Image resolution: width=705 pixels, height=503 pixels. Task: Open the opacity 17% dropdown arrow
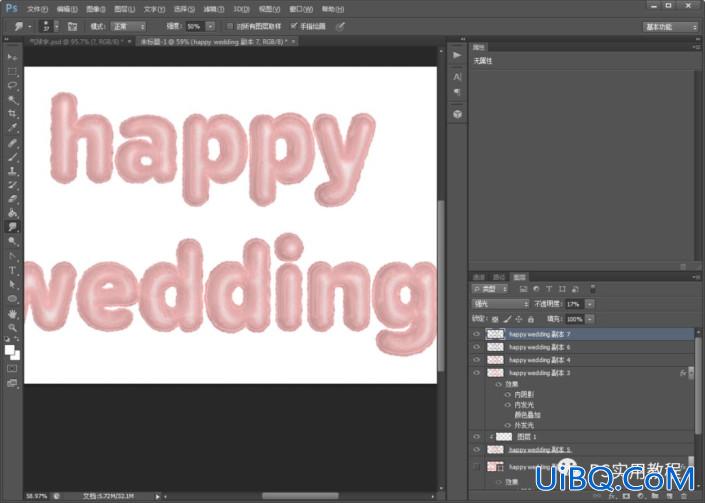[590, 304]
